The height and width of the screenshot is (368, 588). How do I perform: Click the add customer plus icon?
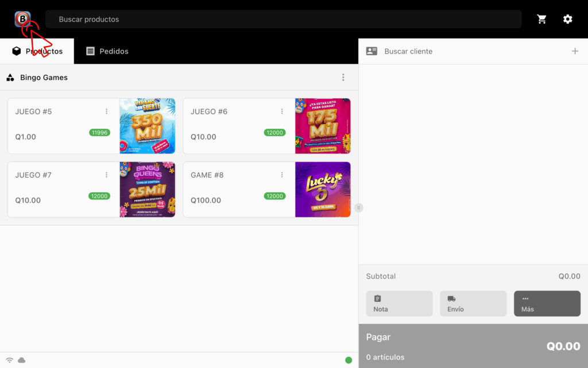[575, 51]
